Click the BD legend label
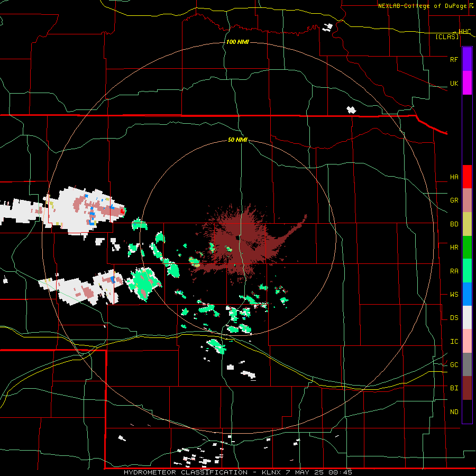Viewport: 476px width, 476px height. coord(454,224)
